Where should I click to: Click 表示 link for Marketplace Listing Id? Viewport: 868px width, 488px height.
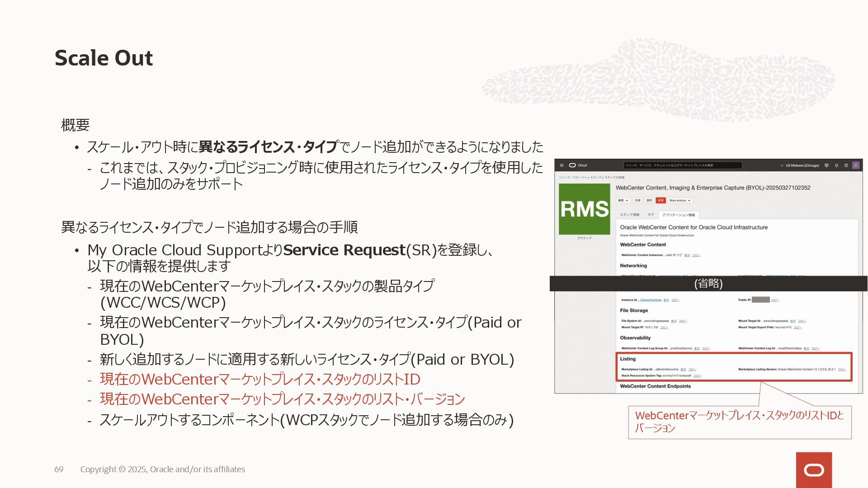[x=683, y=370]
